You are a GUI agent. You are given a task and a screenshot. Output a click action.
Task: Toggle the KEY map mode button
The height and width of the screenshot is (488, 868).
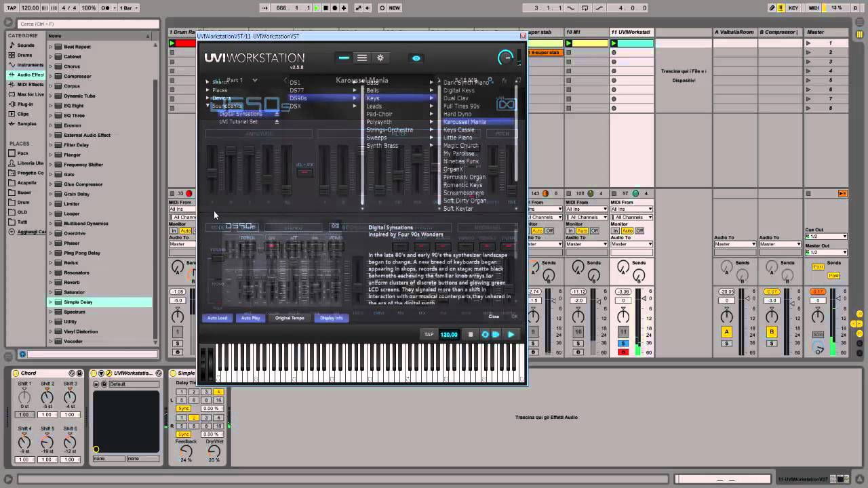pyautogui.click(x=793, y=8)
